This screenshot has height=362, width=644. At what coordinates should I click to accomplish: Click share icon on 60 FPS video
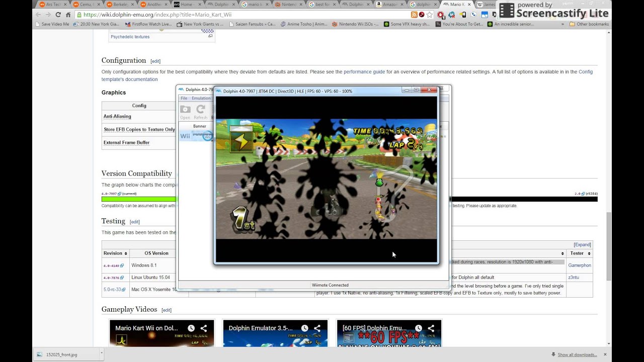coord(431,328)
